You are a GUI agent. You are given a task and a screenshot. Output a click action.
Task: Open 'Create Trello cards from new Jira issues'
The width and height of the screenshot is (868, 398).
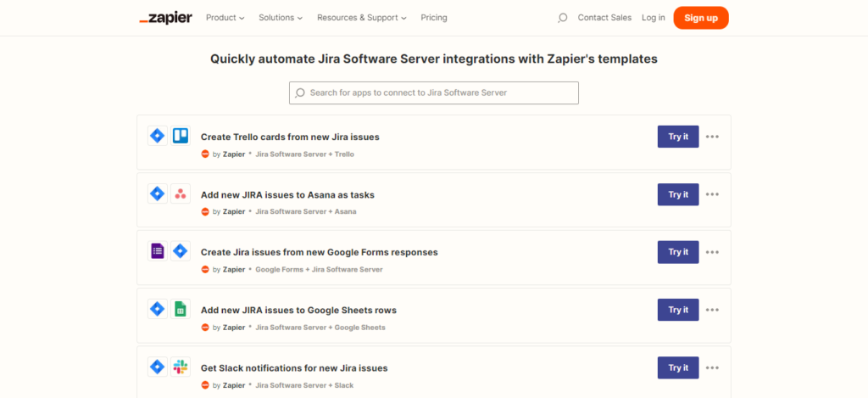290,137
